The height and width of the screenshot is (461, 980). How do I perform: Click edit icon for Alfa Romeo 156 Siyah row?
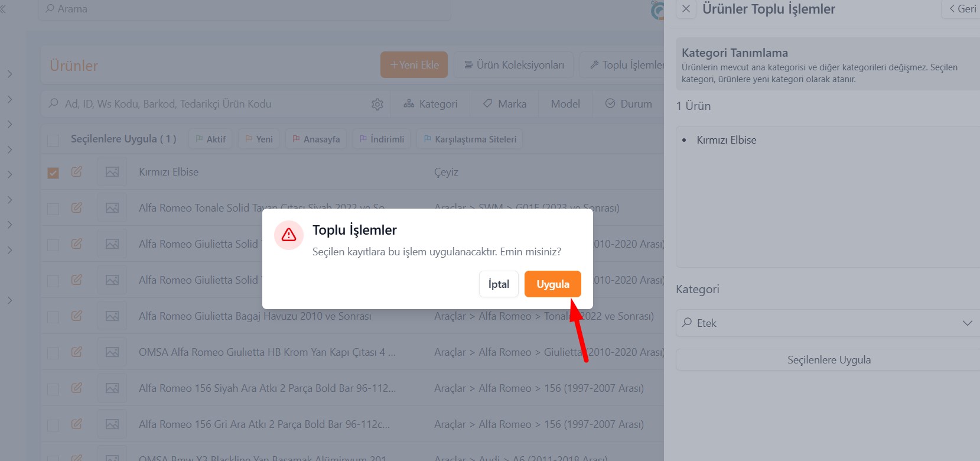(x=77, y=388)
